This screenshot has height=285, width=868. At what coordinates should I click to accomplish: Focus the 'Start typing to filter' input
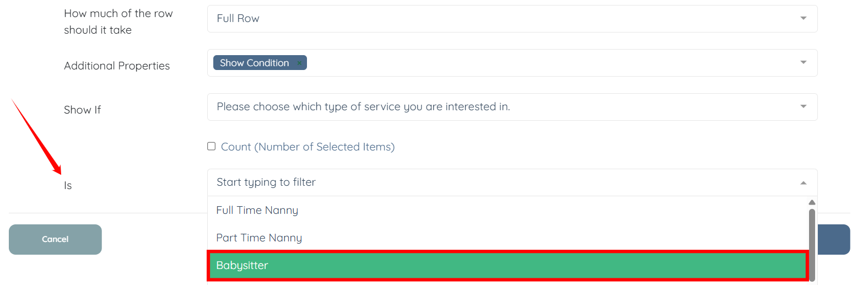(x=496, y=182)
